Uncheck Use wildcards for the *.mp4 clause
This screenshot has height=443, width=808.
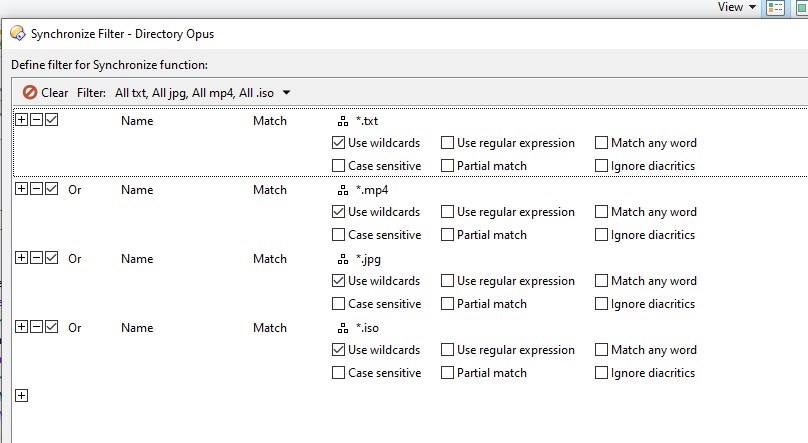(339, 212)
